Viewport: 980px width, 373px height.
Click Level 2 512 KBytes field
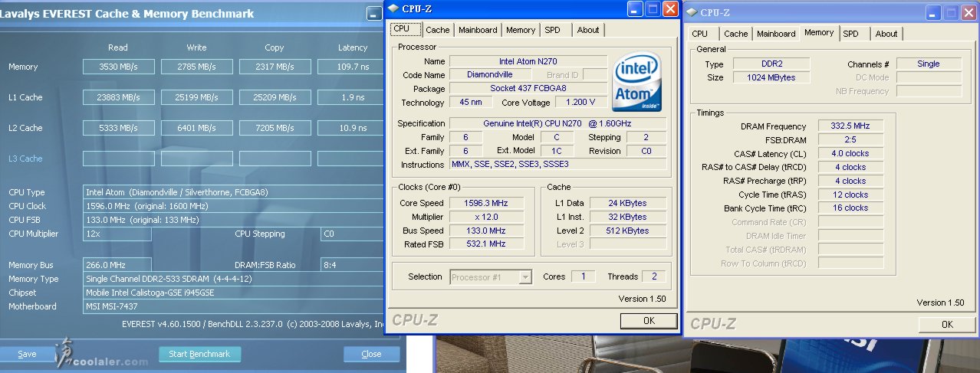coord(628,231)
